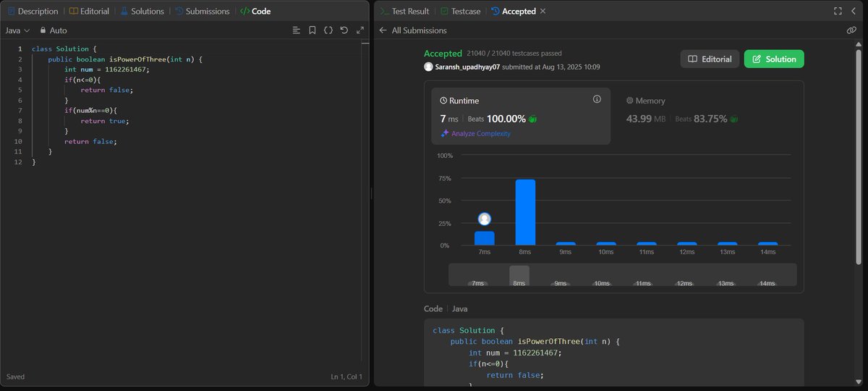The image size is (868, 391).
Task: Click the Editorial button beside Solution
Action: point(710,59)
